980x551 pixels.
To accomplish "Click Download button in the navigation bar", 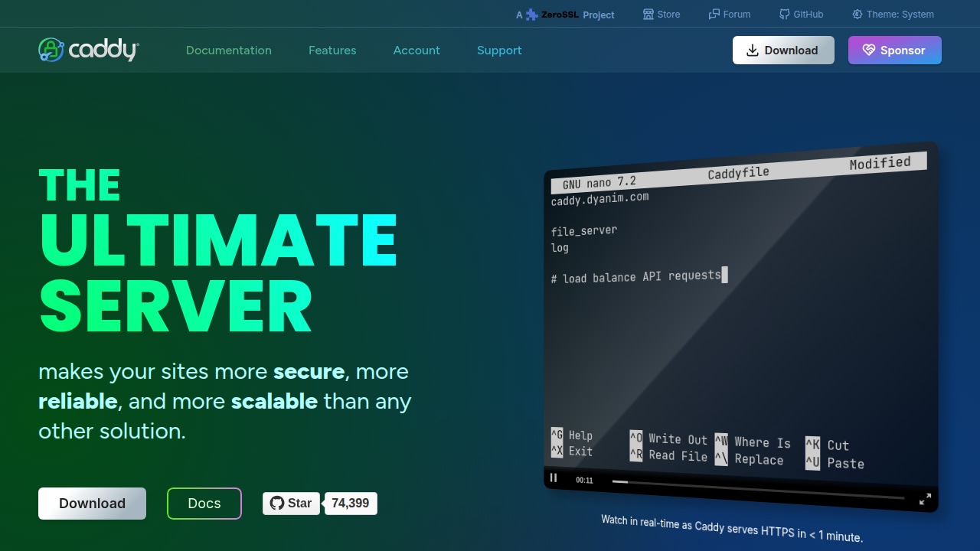I will pyautogui.click(x=783, y=51).
